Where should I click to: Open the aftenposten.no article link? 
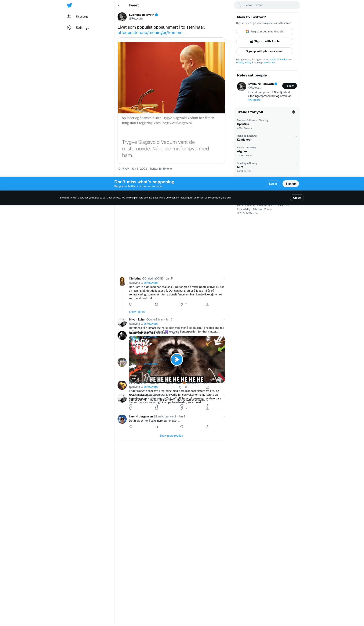click(x=151, y=32)
